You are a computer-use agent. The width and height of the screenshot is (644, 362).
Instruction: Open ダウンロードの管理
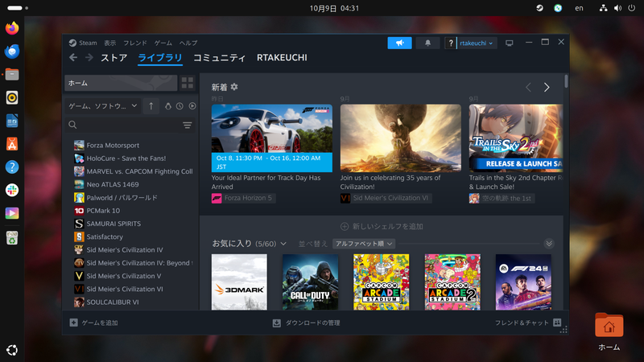pyautogui.click(x=307, y=323)
